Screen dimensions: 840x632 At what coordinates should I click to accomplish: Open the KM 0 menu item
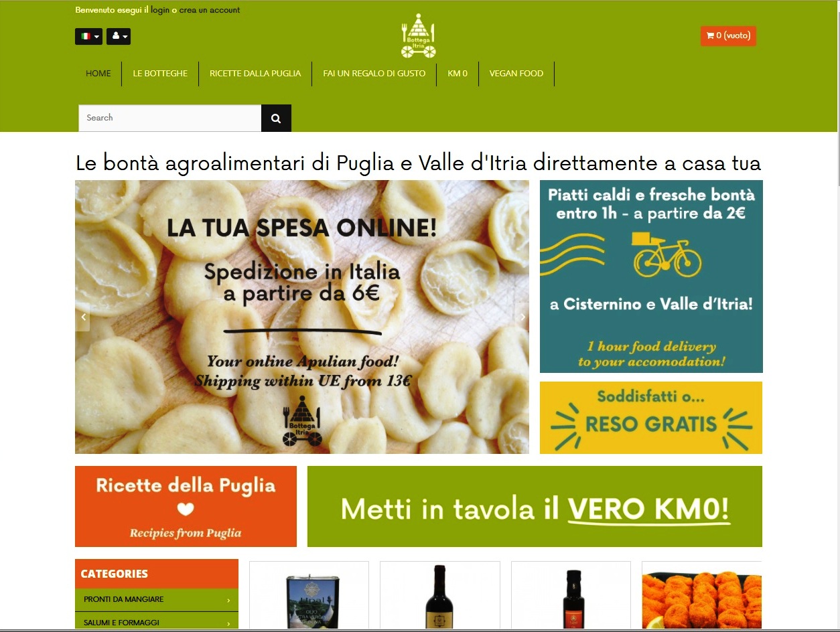(x=458, y=74)
